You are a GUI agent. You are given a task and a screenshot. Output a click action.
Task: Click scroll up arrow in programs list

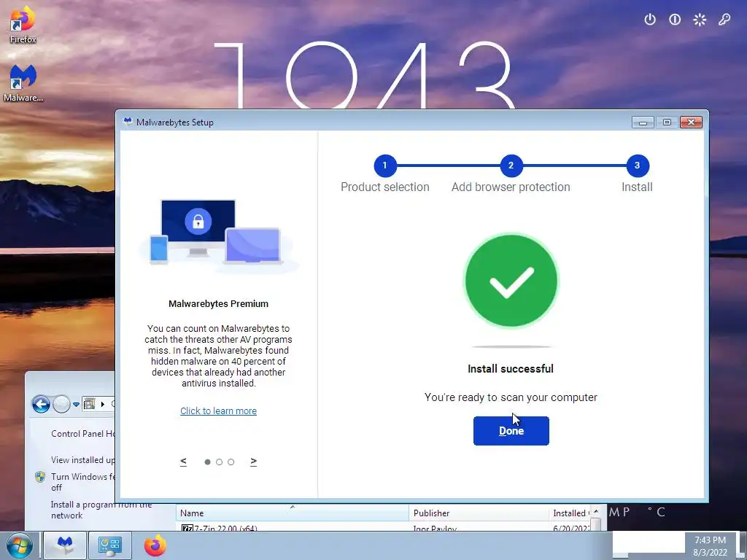click(596, 511)
